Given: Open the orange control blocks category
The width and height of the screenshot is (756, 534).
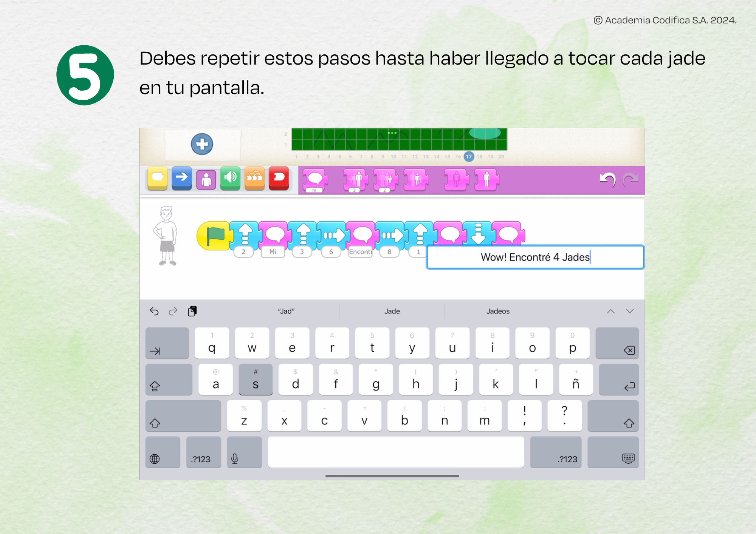Looking at the screenshot, I should 254,178.
